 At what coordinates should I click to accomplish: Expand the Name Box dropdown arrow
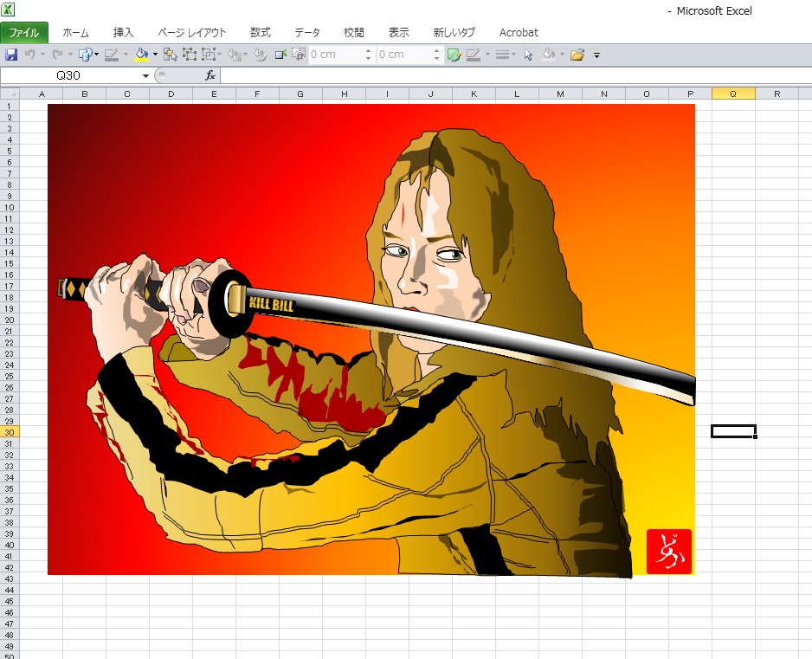145,75
